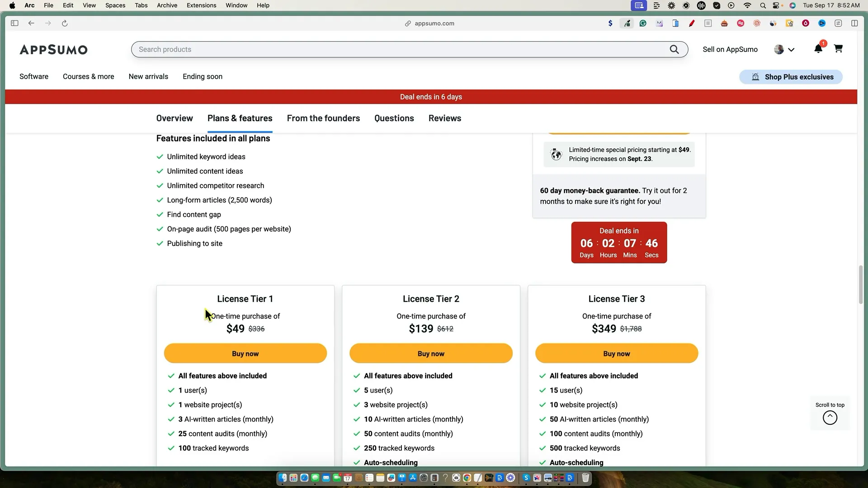Open the Spaces menu in the menu bar
Image resolution: width=868 pixels, height=488 pixels.
click(x=115, y=5)
